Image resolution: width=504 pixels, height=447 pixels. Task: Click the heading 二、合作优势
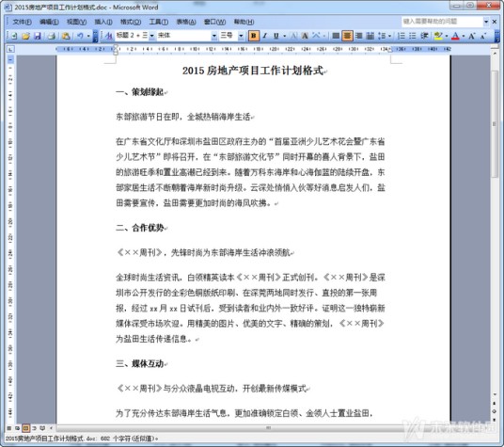point(140,228)
